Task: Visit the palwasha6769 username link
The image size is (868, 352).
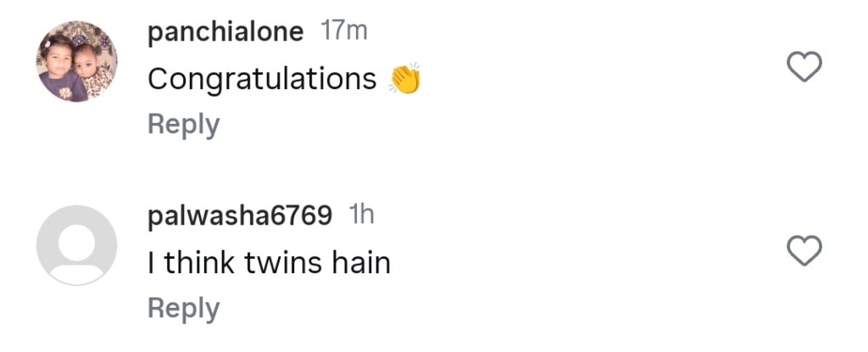Action: tap(239, 215)
